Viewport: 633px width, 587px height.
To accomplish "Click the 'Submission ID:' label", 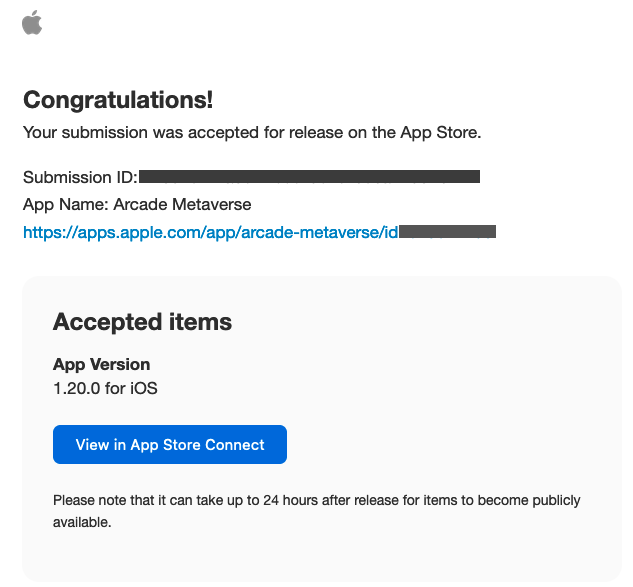I will 80,177.
